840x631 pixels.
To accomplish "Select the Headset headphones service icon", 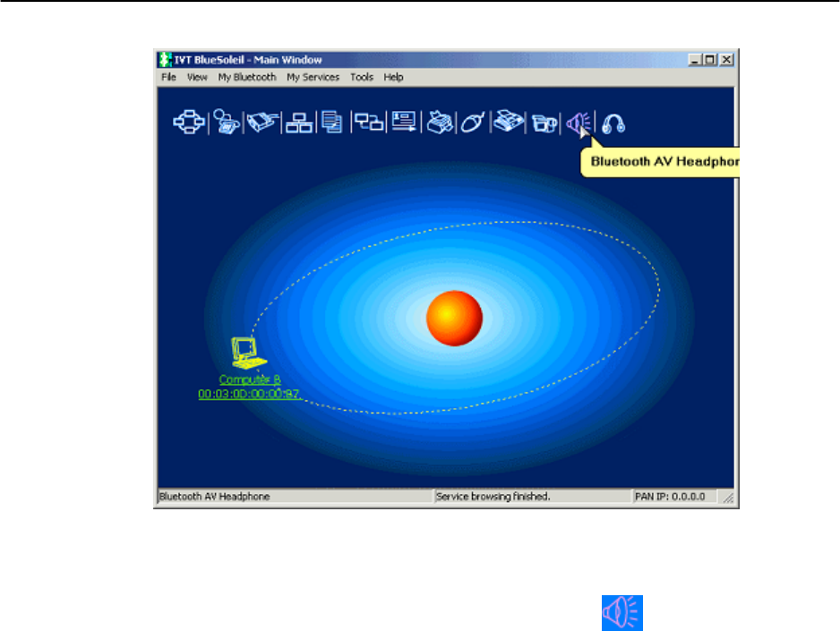I will pos(613,124).
